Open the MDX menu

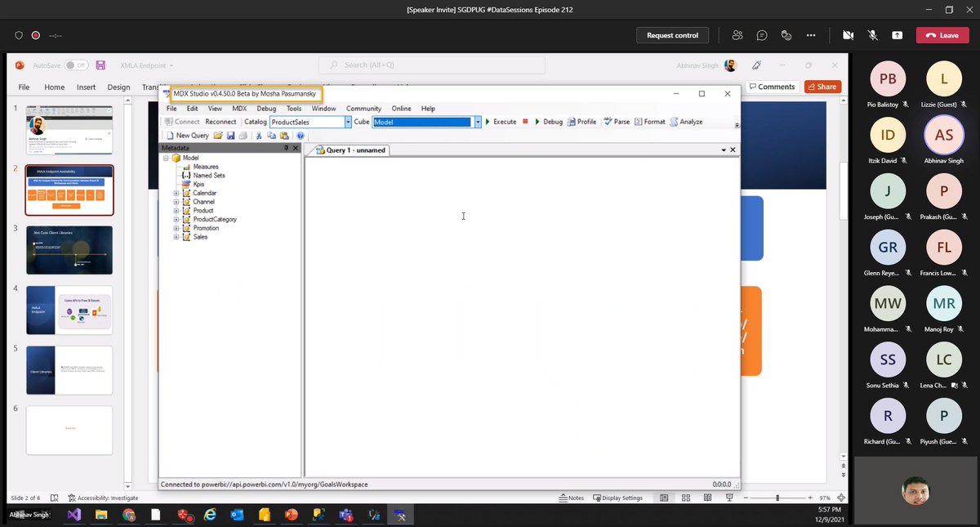coord(239,108)
